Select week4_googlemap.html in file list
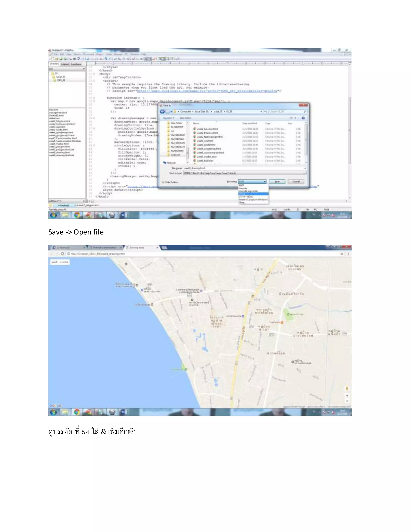This screenshot has width=411, height=532. [207, 149]
